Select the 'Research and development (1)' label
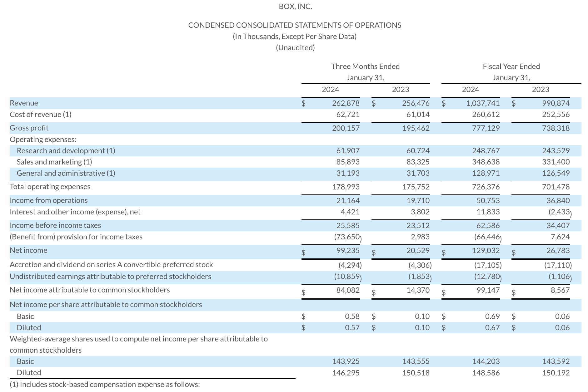 click(66, 151)
